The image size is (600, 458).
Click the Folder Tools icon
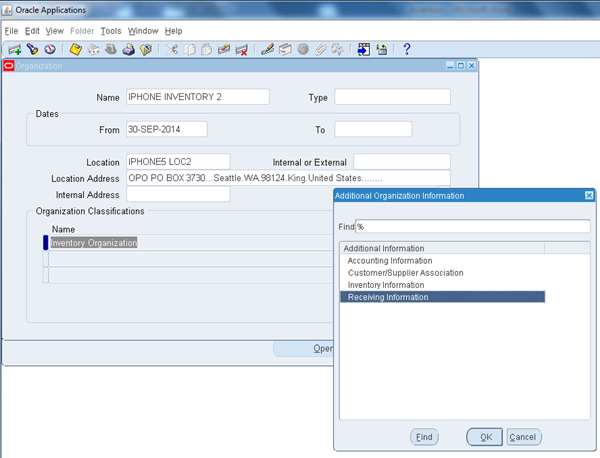pos(338,49)
